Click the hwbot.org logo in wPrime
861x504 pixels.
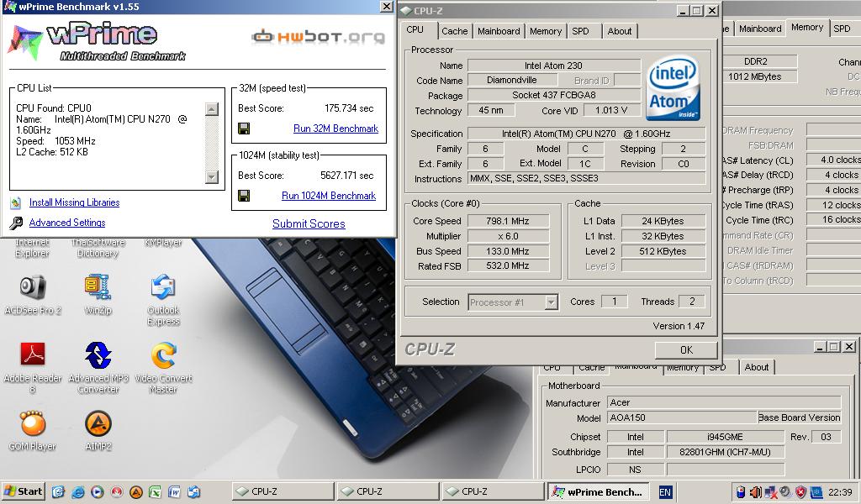[318, 37]
